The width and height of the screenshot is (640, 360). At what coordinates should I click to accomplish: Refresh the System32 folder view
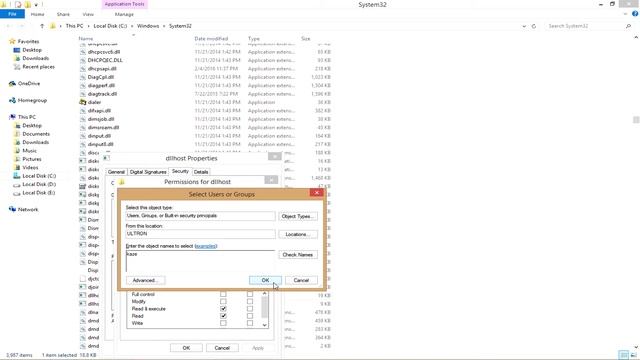pyautogui.click(x=533, y=26)
